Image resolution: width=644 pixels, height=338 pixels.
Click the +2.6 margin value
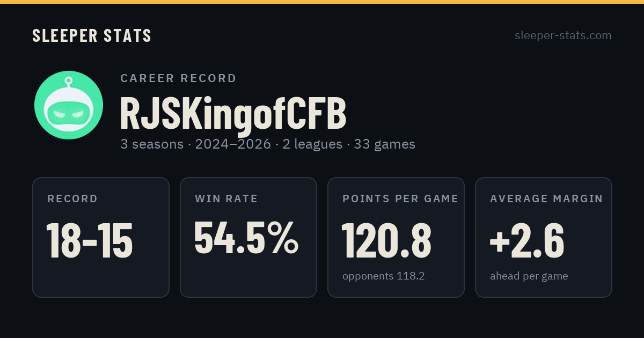tap(527, 241)
